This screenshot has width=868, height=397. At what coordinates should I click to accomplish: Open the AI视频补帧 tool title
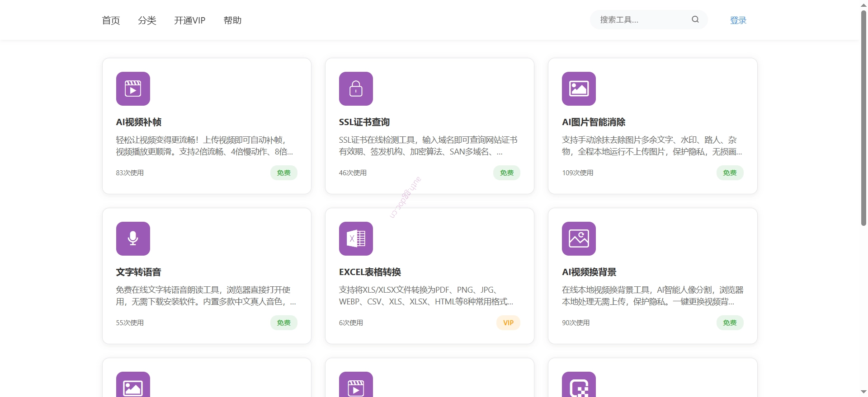[139, 122]
